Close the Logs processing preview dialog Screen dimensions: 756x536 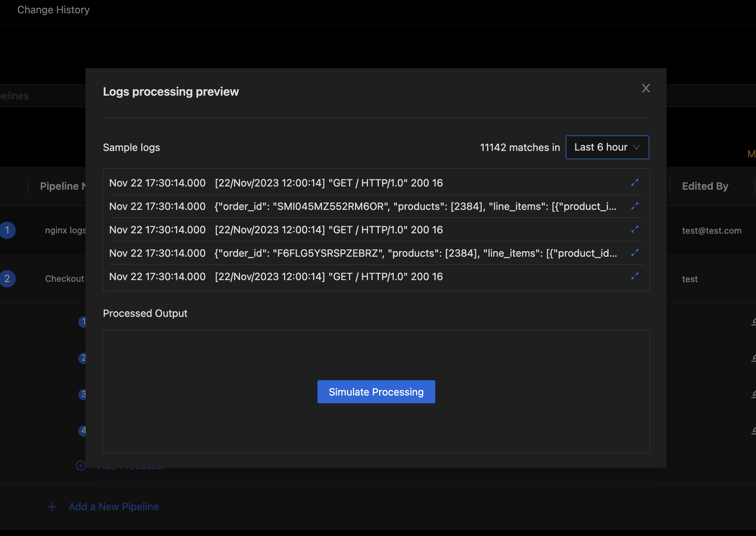646,88
